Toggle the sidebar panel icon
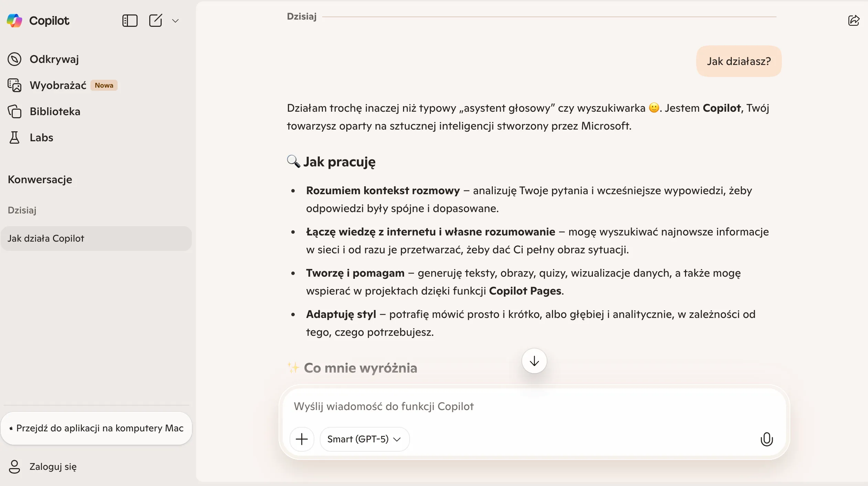868x486 pixels. [x=130, y=21]
